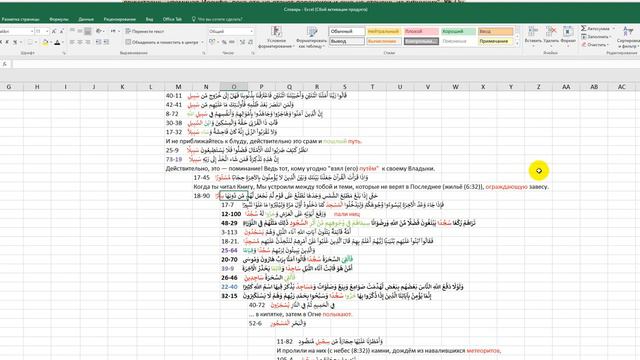
Task: Expand the Merge and Center dropdown arrow
Action: coord(202,42)
